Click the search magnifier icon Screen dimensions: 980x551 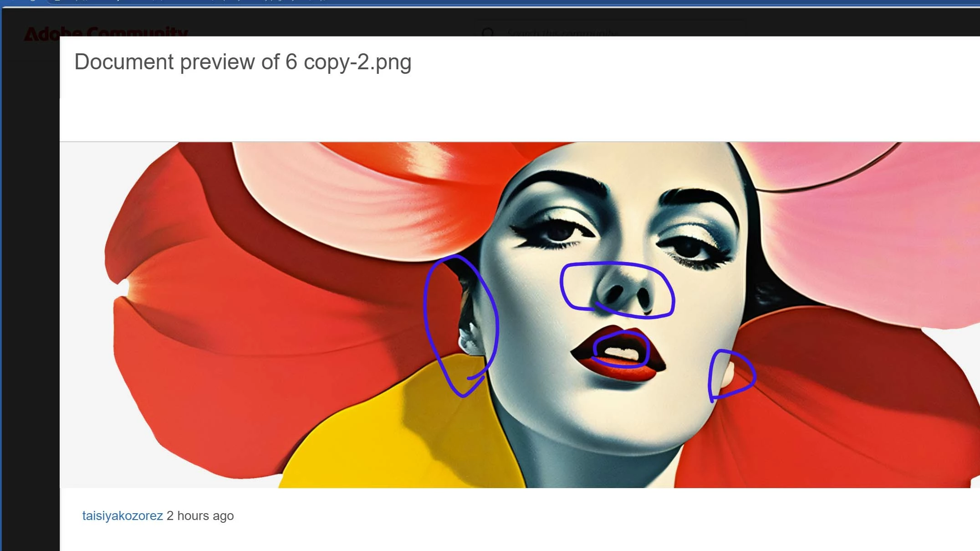(488, 31)
